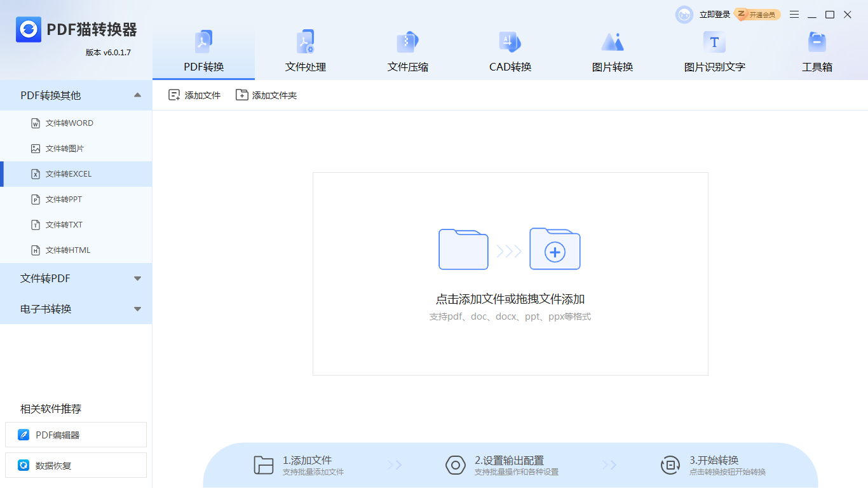Switch to the CAD转换 tab label

click(510, 67)
